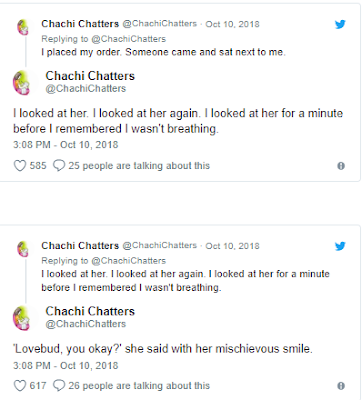Open '26 people are talking about this'
Viewport: 362px width, 400px height.
tap(139, 386)
